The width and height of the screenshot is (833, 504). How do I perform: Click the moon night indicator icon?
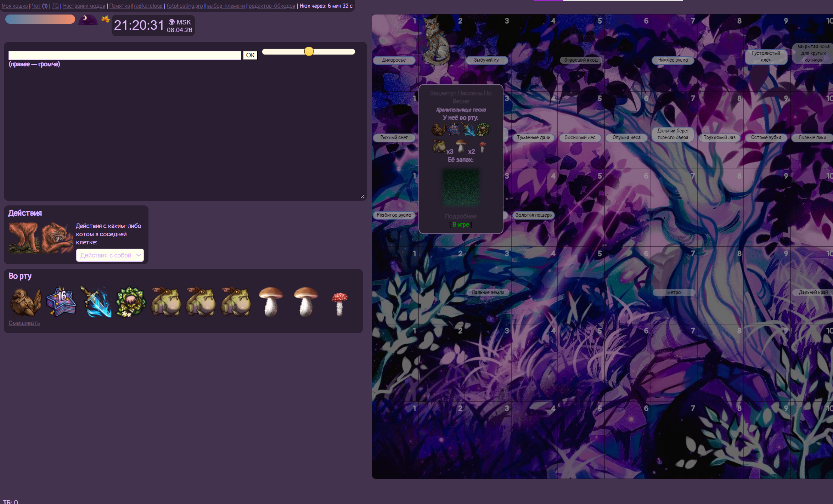tap(87, 19)
